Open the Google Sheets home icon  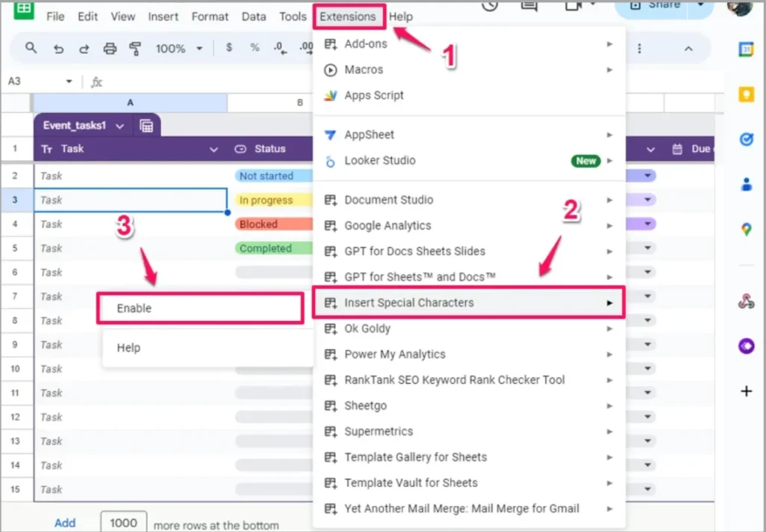pyautogui.click(x=23, y=10)
